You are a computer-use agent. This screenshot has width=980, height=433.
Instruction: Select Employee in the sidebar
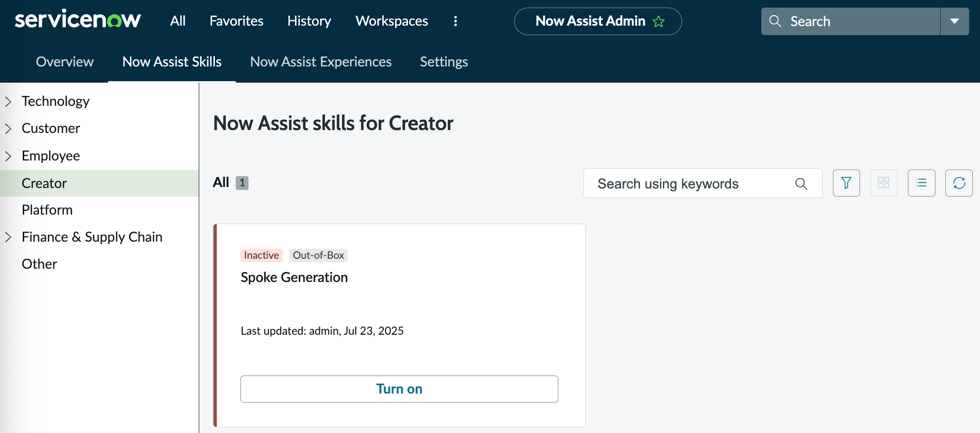51,156
